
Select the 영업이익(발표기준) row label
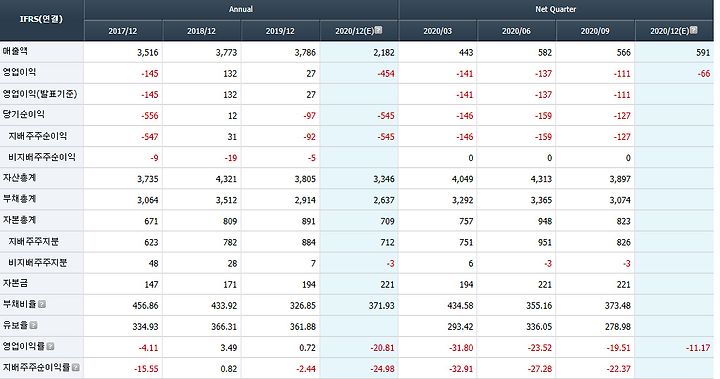(x=40, y=94)
